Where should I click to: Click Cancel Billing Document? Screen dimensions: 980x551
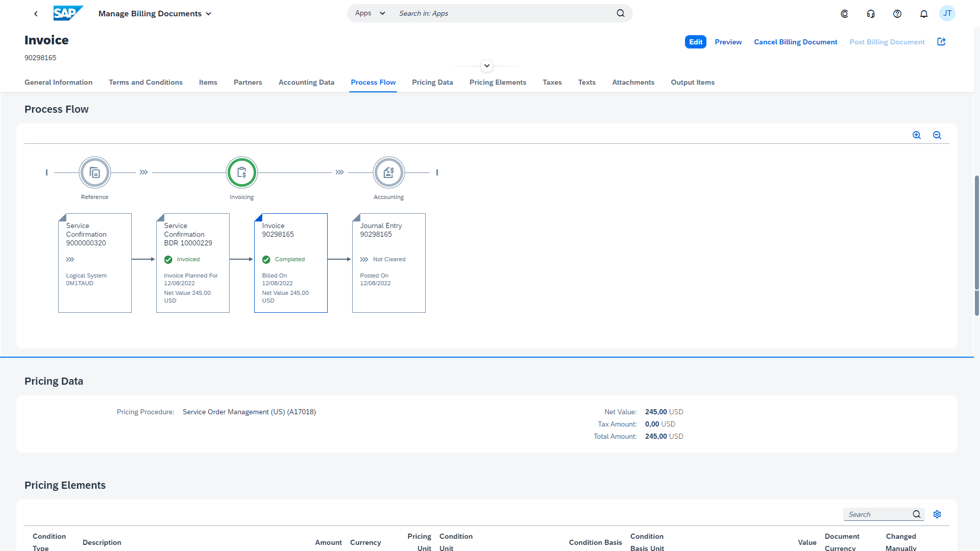(x=796, y=42)
